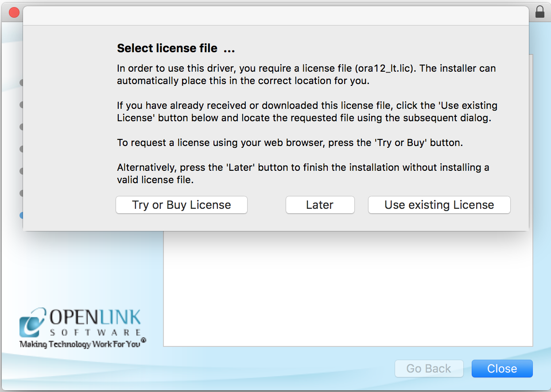
Task: Click the Go Back button
Action: (428, 369)
